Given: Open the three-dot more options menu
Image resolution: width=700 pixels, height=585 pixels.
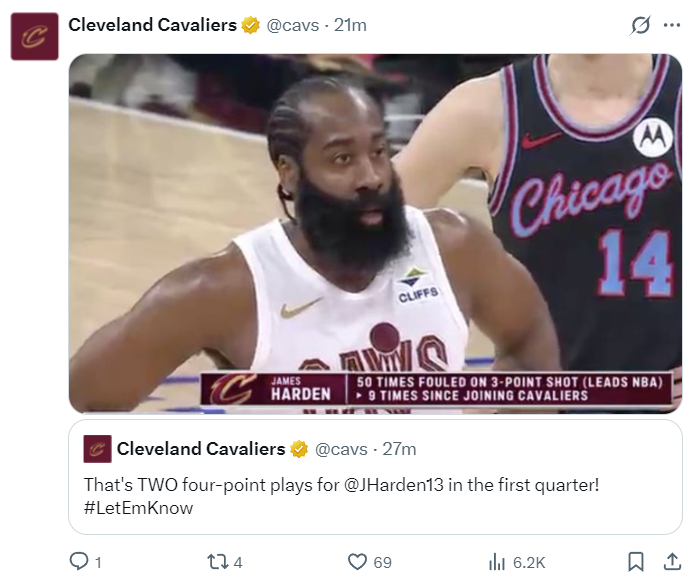Looking at the screenshot, I should 672,25.
